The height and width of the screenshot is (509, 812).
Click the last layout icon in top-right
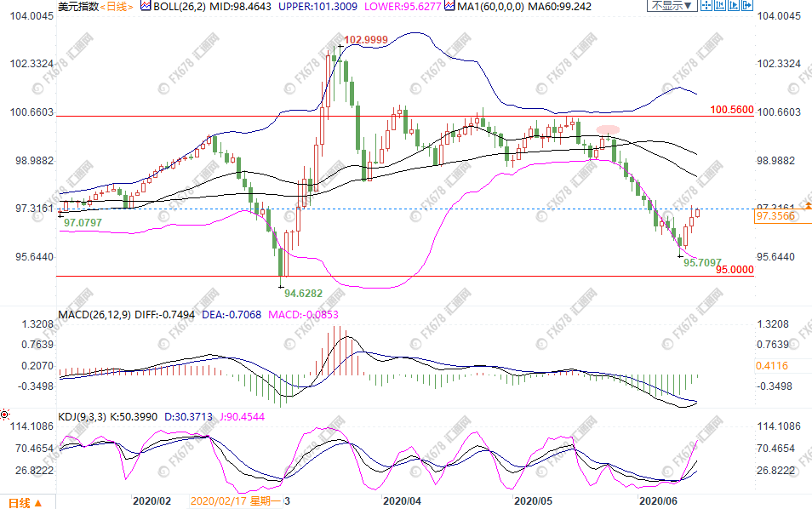pos(749,6)
